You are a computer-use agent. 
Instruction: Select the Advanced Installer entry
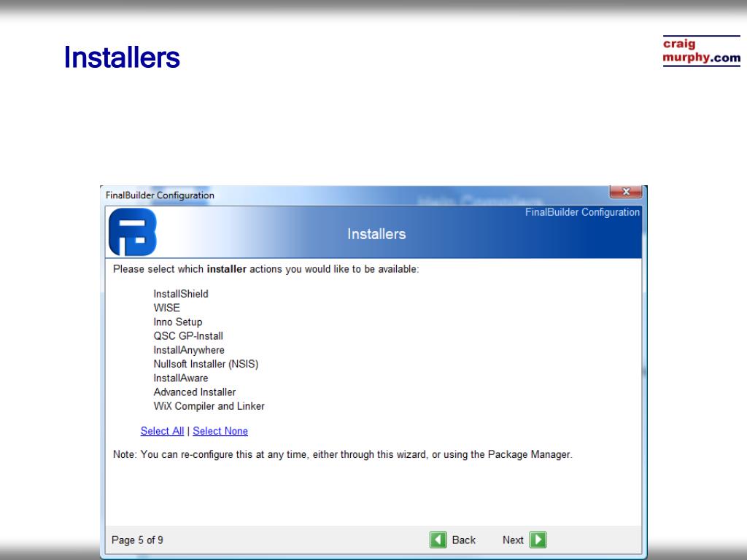coord(194,392)
